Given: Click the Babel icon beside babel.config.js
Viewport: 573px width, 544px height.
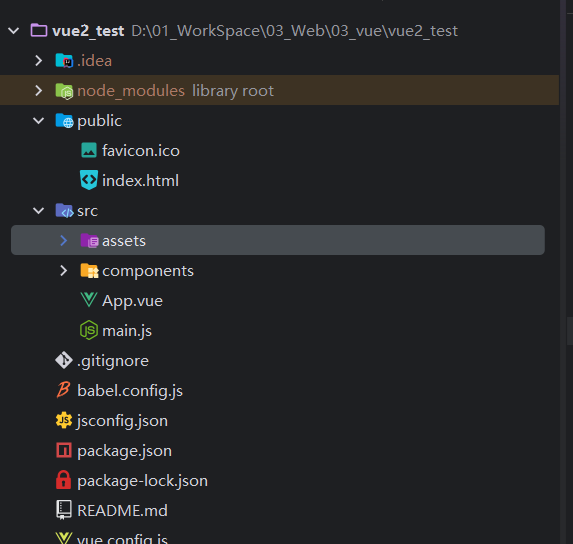Looking at the screenshot, I should [x=64, y=390].
